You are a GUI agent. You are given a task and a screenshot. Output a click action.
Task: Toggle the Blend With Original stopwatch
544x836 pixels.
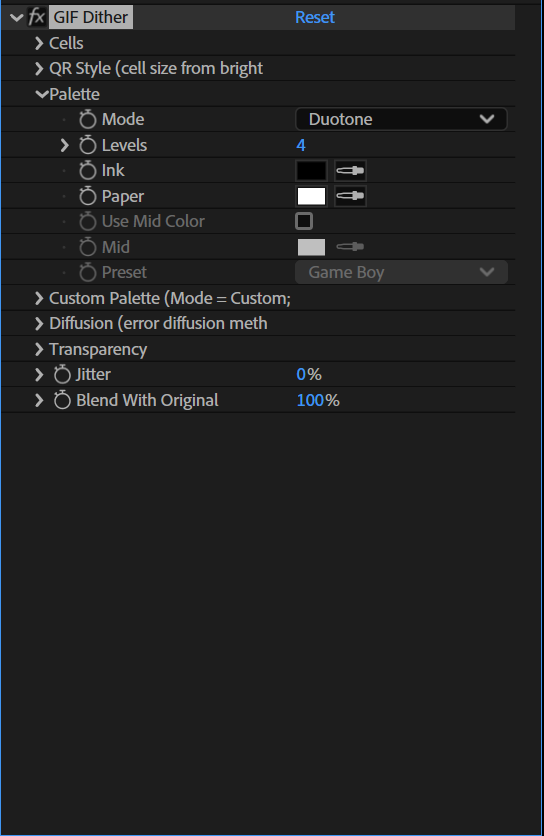(62, 400)
